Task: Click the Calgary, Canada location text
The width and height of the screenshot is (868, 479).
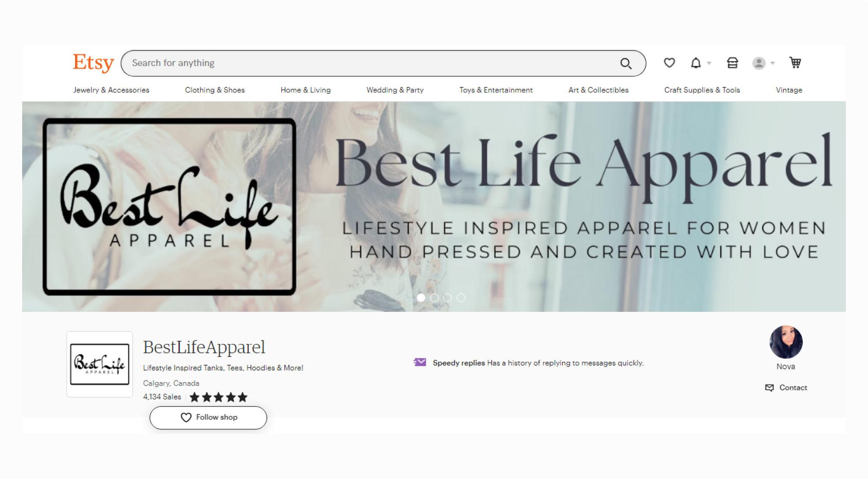Action: click(171, 383)
